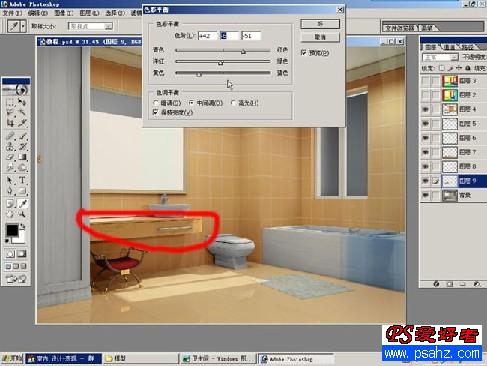Swap foreground and background colors
The width and height of the screenshot is (487, 366).
23,227
